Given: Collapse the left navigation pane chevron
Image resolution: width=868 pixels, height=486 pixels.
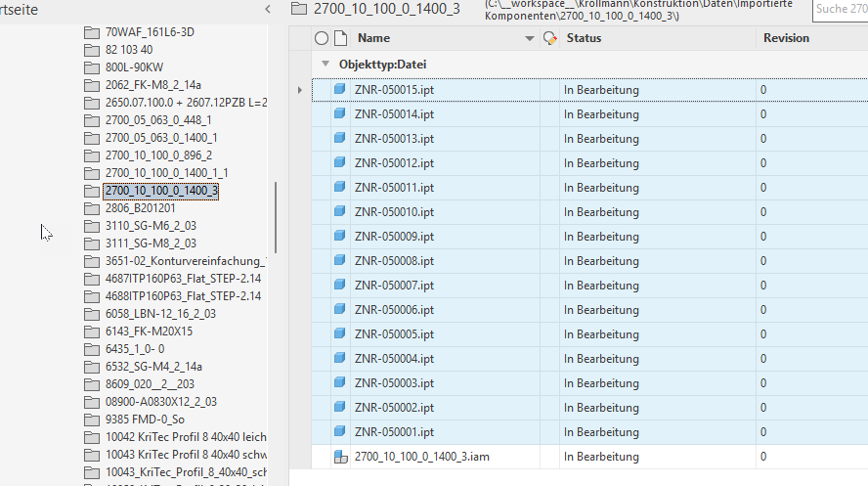Looking at the screenshot, I should 269,9.
